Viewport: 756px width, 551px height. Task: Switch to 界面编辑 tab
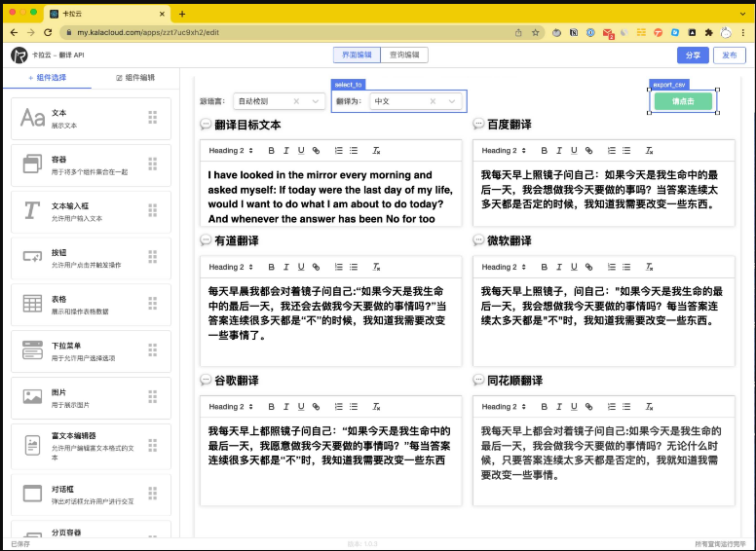coord(357,55)
